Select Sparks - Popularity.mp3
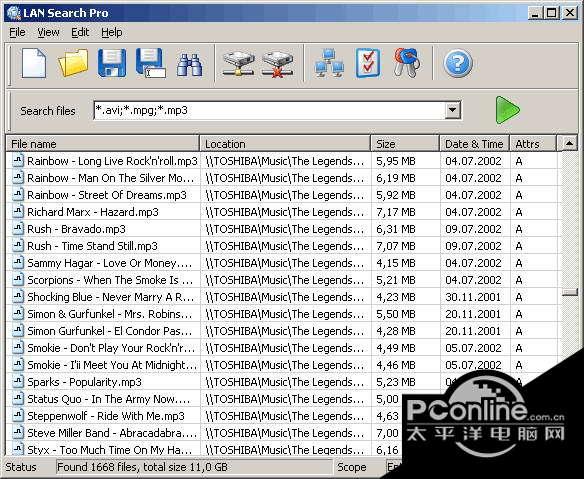This screenshot has width=584, height=479. click(85, 382)
